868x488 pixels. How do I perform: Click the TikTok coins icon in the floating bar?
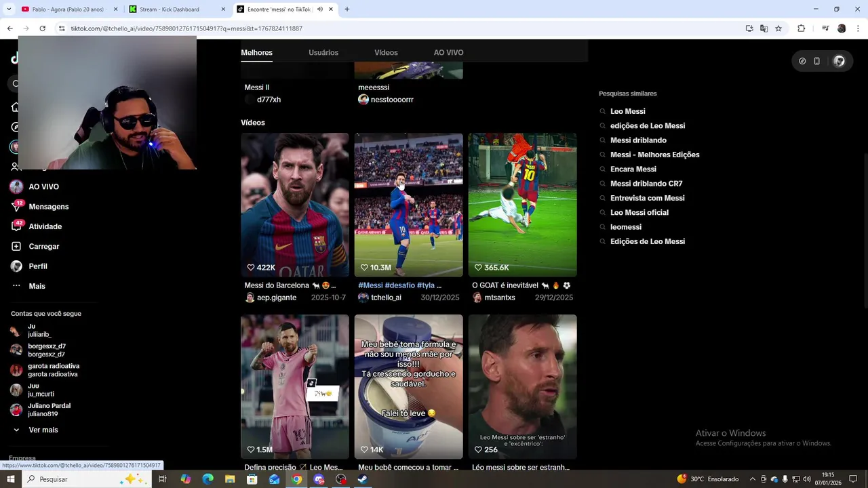click(802, 61)
